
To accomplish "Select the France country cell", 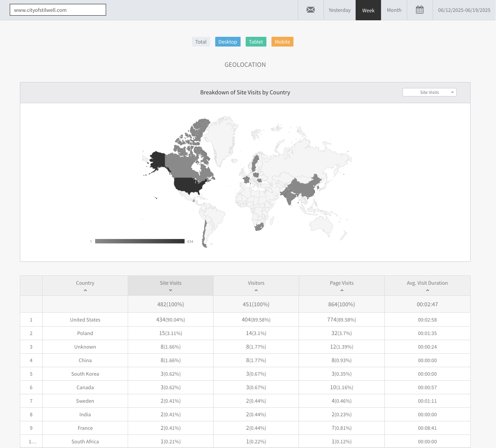I will click(85, 428).
